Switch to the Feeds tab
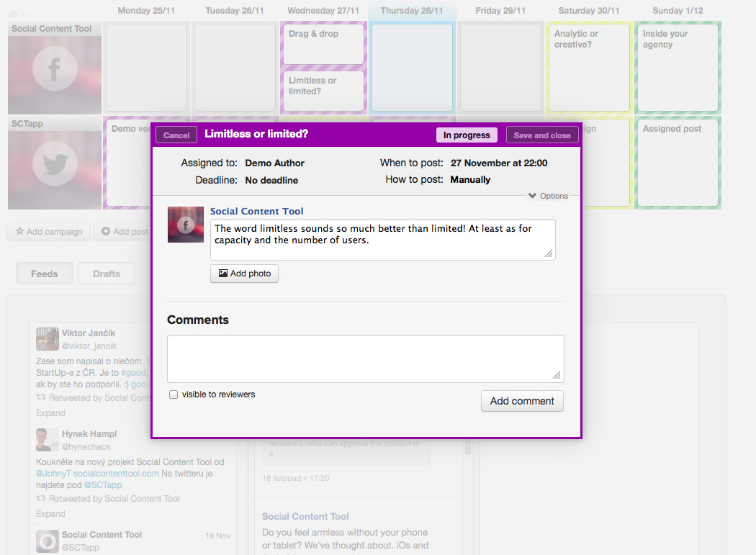The height and width of the screenshot is (555, 756). coord(45,274)
